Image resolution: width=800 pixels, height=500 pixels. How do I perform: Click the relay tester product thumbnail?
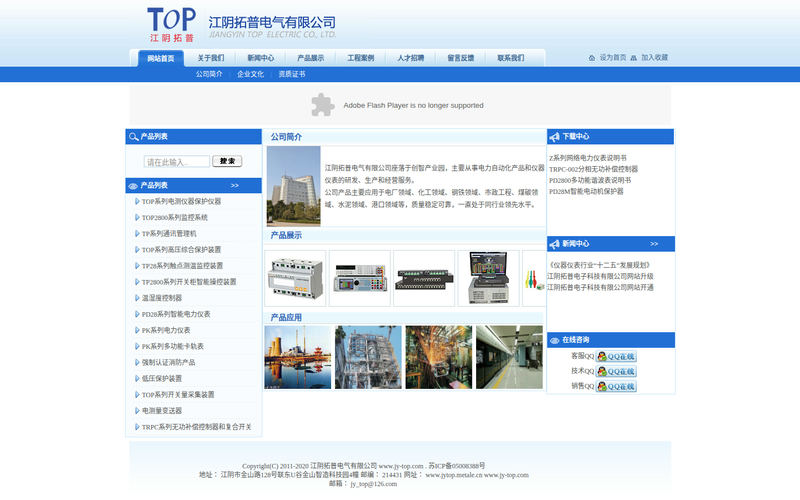click(360, 279)
